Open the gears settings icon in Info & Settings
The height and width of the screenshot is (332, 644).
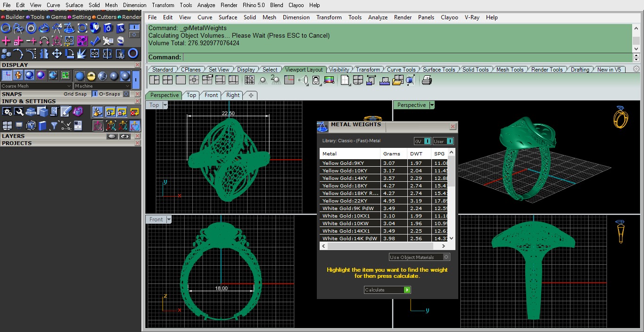click(x=7, y=112)
